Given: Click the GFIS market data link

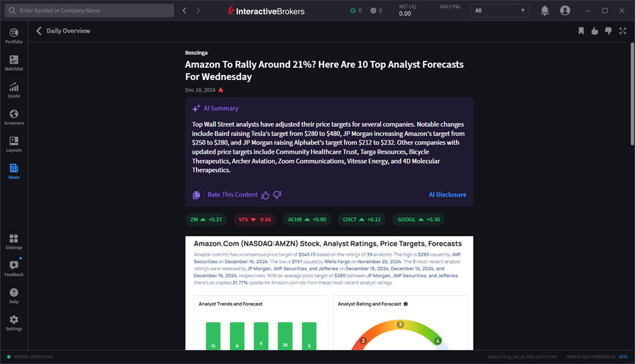Looking at the screenshot, I should tap(623, 357).
